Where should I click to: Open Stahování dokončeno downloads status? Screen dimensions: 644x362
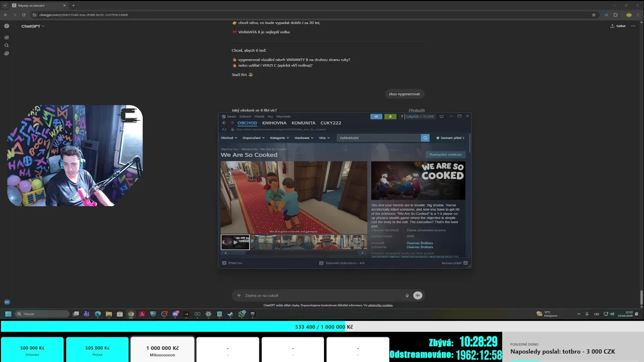[342, 263]
